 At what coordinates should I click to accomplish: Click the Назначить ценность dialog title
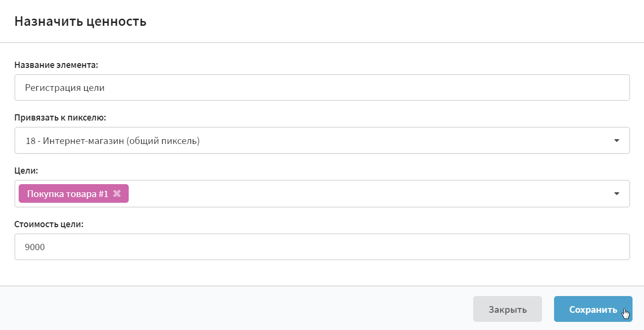(80, 22)
